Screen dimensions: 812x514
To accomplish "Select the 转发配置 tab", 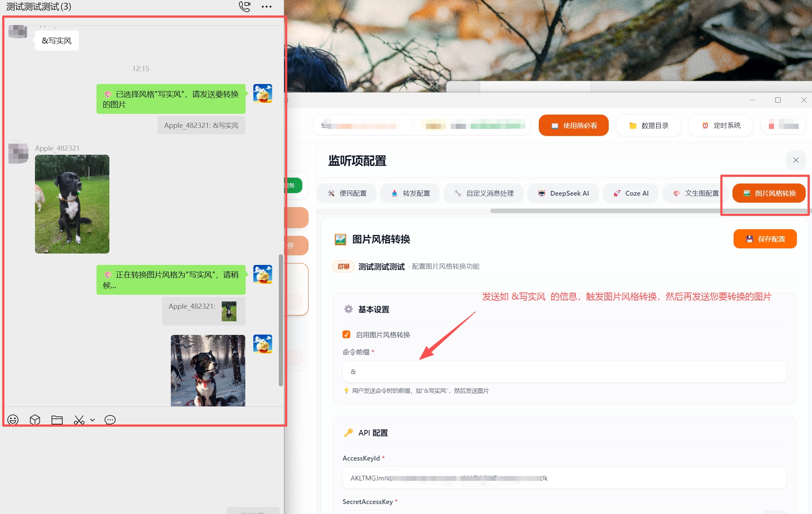I will [x=410, y=193].
